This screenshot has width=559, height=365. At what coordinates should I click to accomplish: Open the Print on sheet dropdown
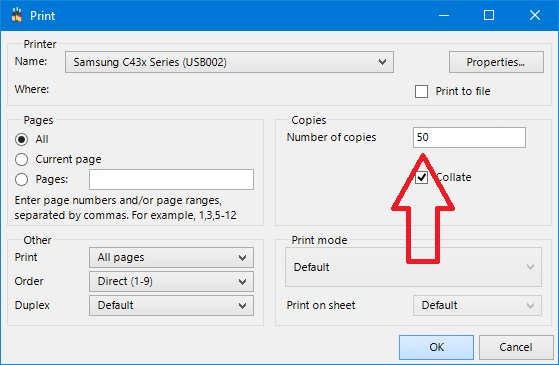pos(477,305)
